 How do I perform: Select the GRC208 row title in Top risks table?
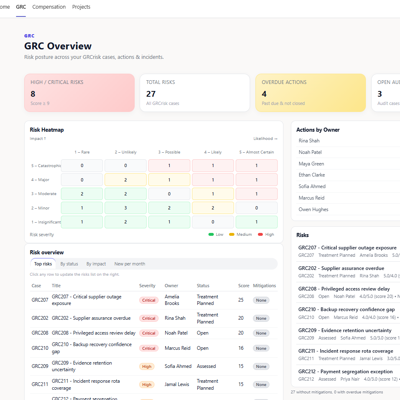(x=94, y=333)
